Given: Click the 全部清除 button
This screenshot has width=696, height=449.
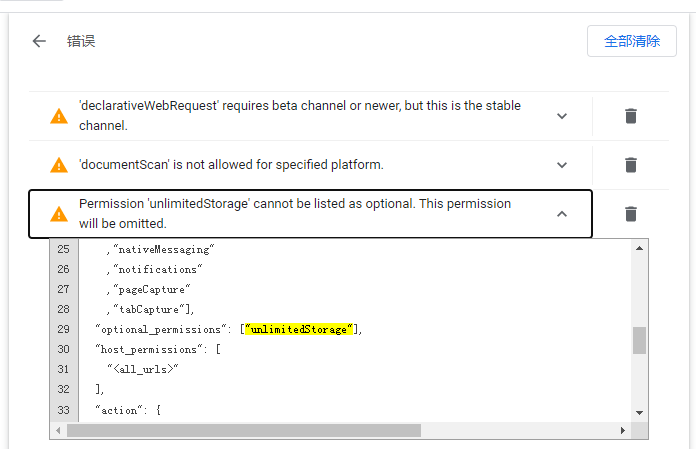Looking at the screenshot, I should click(x=631, y=41).
